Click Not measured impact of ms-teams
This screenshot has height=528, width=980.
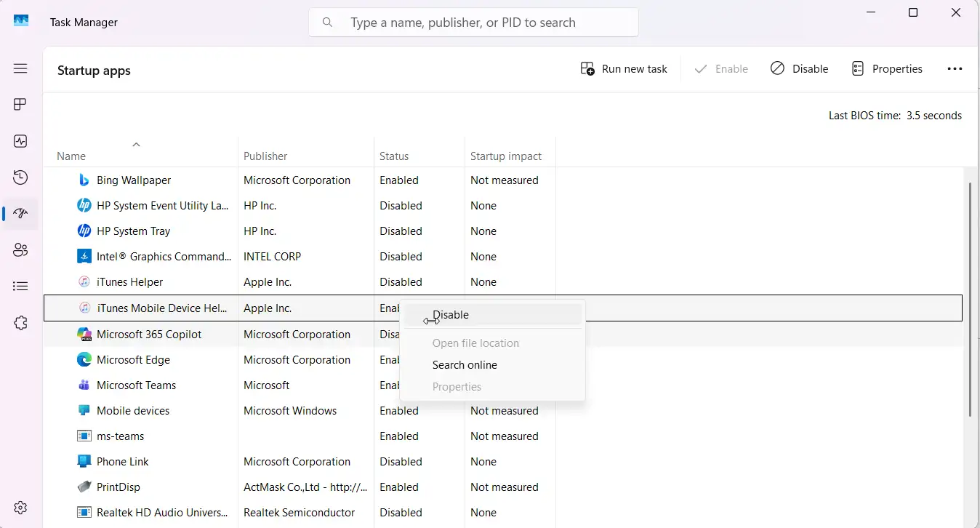pos(505,436)
